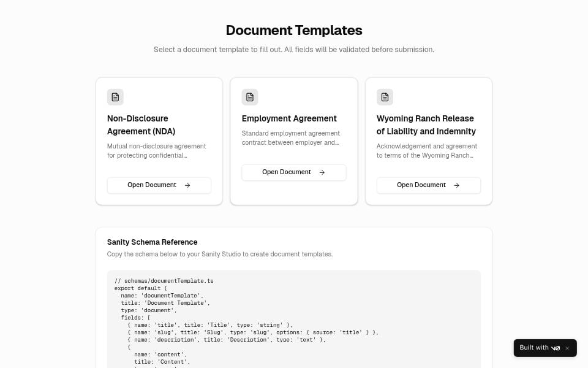This screenshot has width=588, height=368.
Task: Click the "Copy the schema below" instruction text
Action: point(220,254)
